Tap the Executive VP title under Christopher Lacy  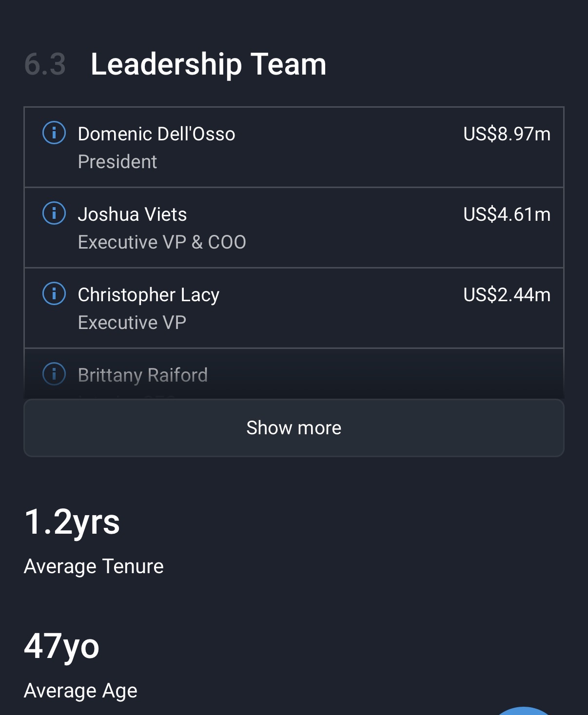(132, 323)
